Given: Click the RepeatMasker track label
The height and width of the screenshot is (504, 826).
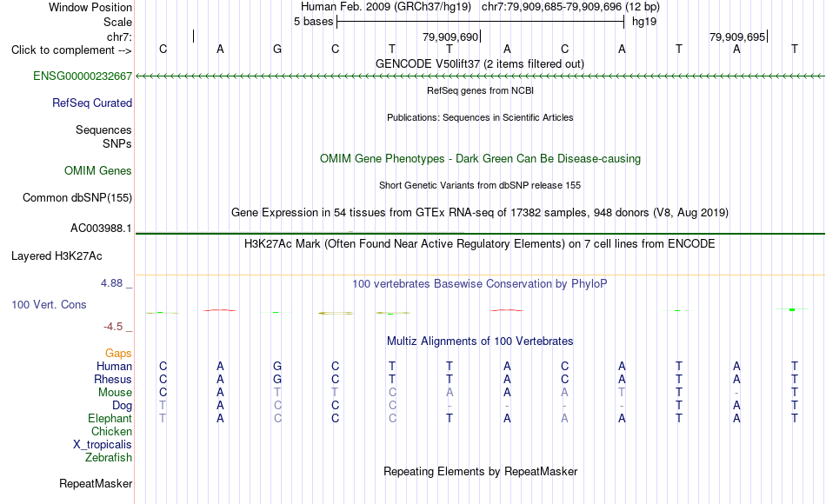Looking at the screenshot, I should click(96, 483).
